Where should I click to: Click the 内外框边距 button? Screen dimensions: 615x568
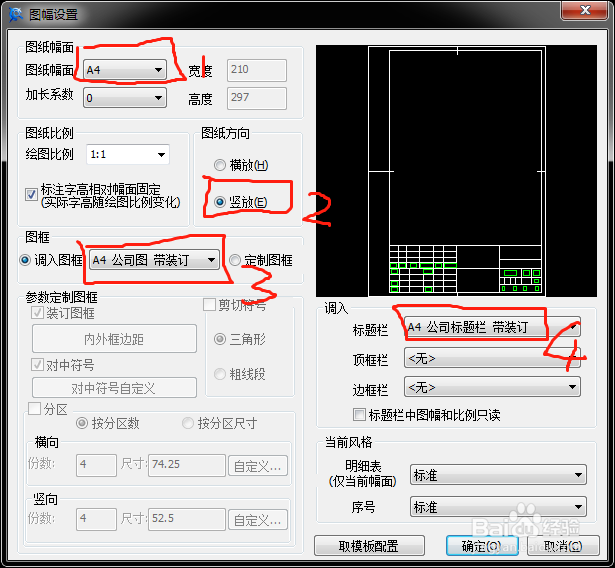click(114, 339)
